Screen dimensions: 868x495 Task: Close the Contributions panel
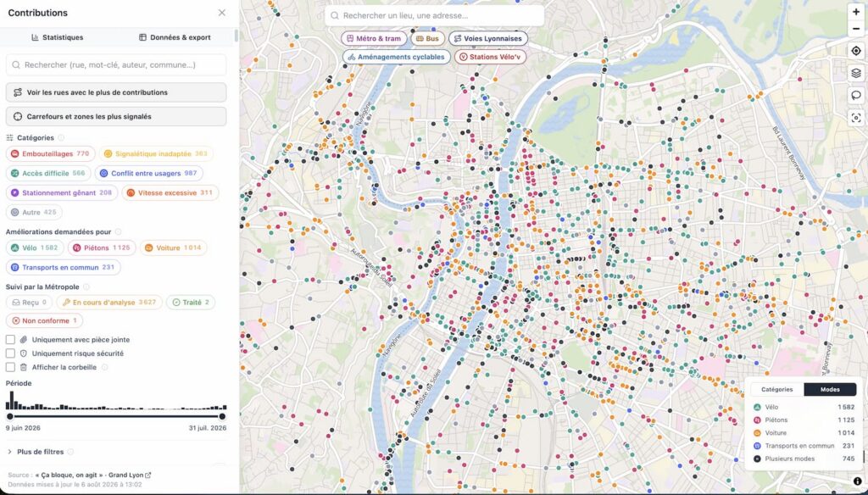point(221,13)
